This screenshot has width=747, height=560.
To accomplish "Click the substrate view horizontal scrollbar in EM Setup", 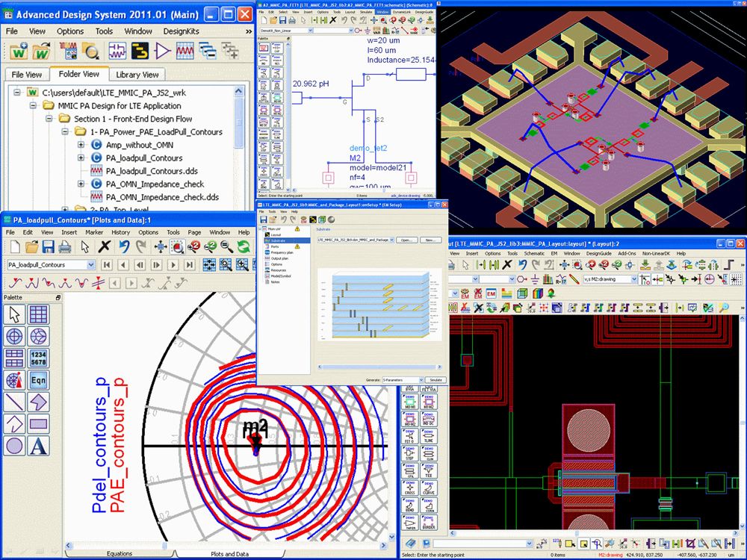I will [379, 367].
